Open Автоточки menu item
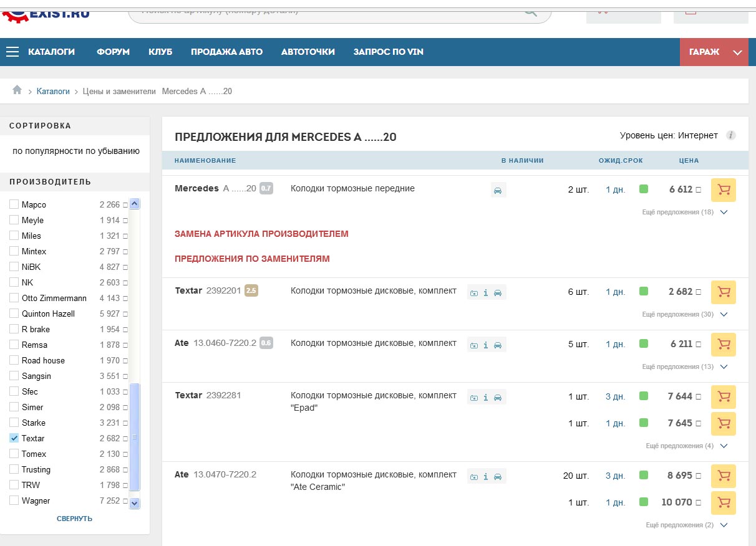This screenshot has width=756, height=546. pyautogui.click(x=308, y=52)
